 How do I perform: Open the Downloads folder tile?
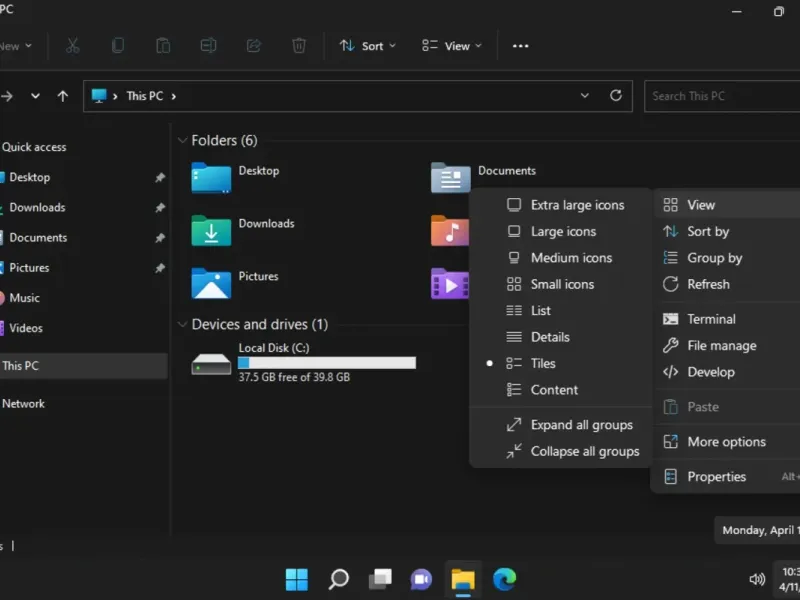211,231
